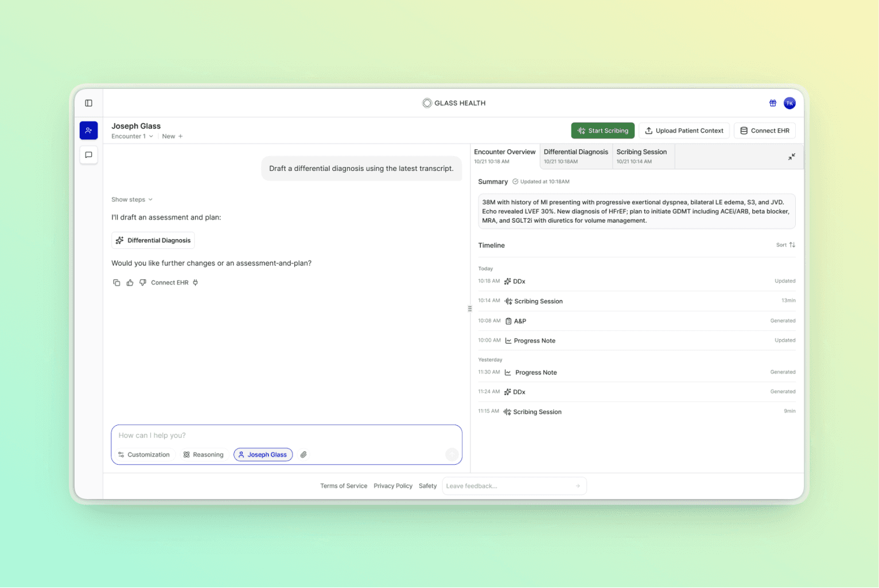Viewport: 879px width, 588px height.
Task: Open the 10:08 AM A&P entry
Action: click(x=636, y=321)
